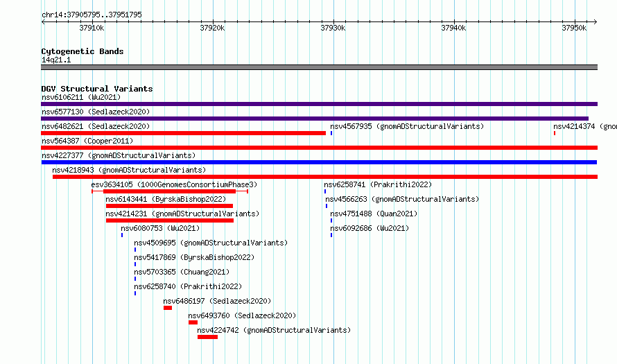This screenshot has height=364, width=617.
Task: Click the DGV Structural Variants track title
Action: pyautogui.click(x=97, y=89)
